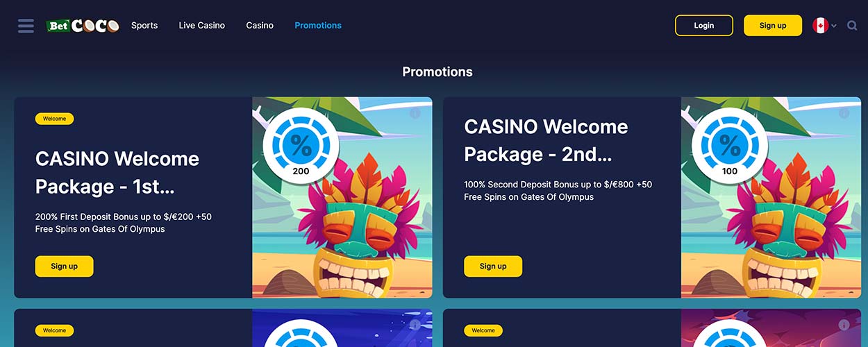This screenshot has height=347, width=868.
Task: Open the tiki mask image of 2nd package
Action: pos(771,198)
